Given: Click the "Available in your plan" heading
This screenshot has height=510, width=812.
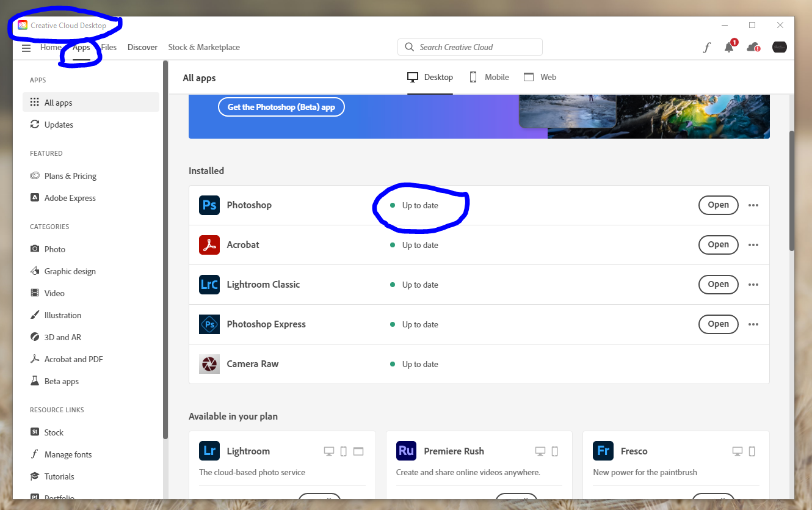Looking at the screenshot, I should (x=233, y=417).
